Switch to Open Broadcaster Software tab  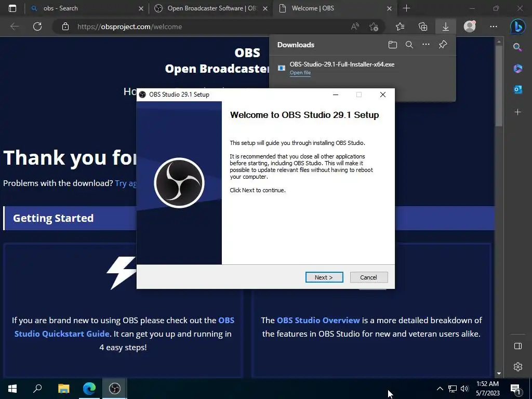coord(211,8)
